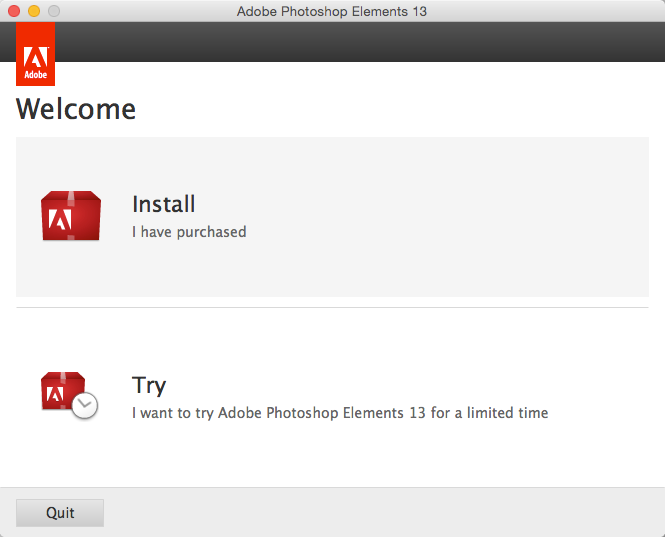Click the grey zoom window button
The width and height of the screenshot is (665, 537).
[x=54, y=11]
